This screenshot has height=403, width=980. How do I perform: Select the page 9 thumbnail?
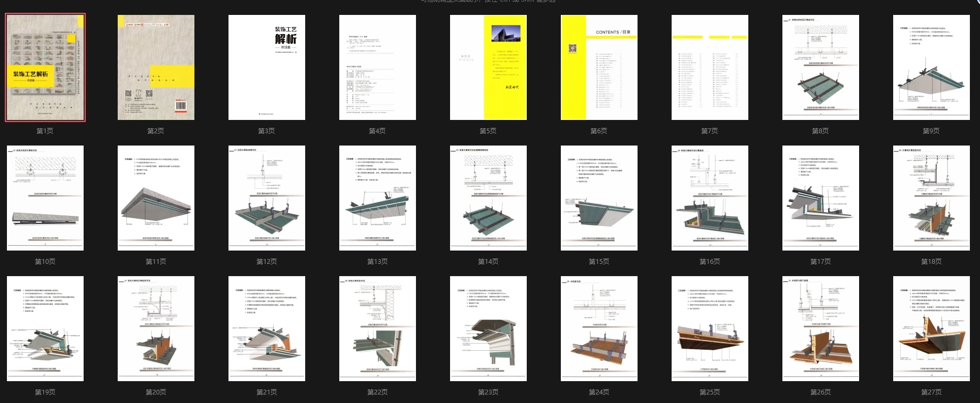(932, 68)
